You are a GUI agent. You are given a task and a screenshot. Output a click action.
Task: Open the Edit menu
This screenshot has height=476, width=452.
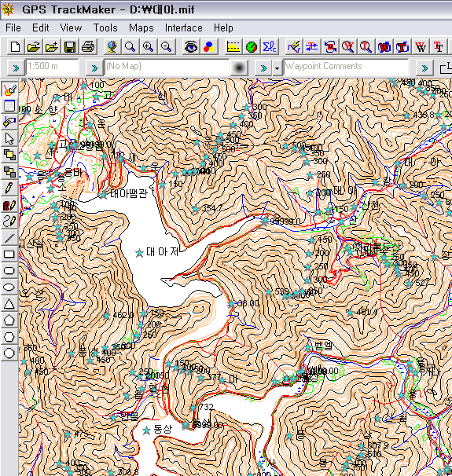[41, 28]
